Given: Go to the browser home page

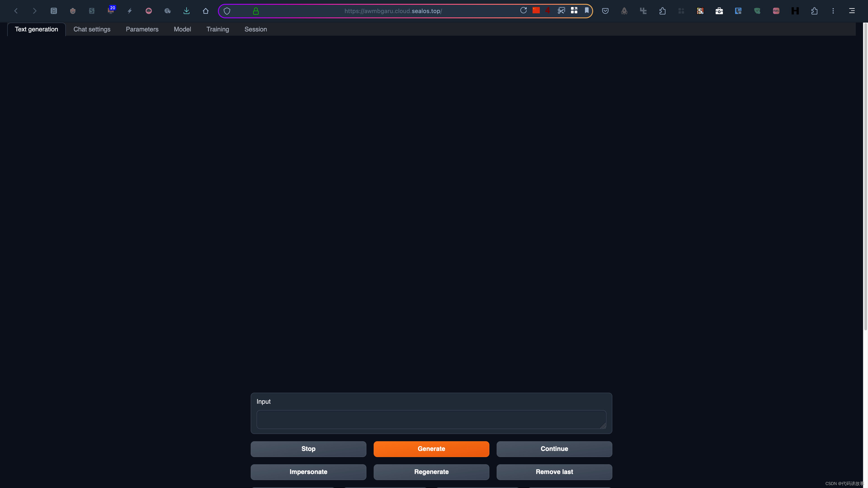Looking at the screenshot, I should tap(205, 11).
